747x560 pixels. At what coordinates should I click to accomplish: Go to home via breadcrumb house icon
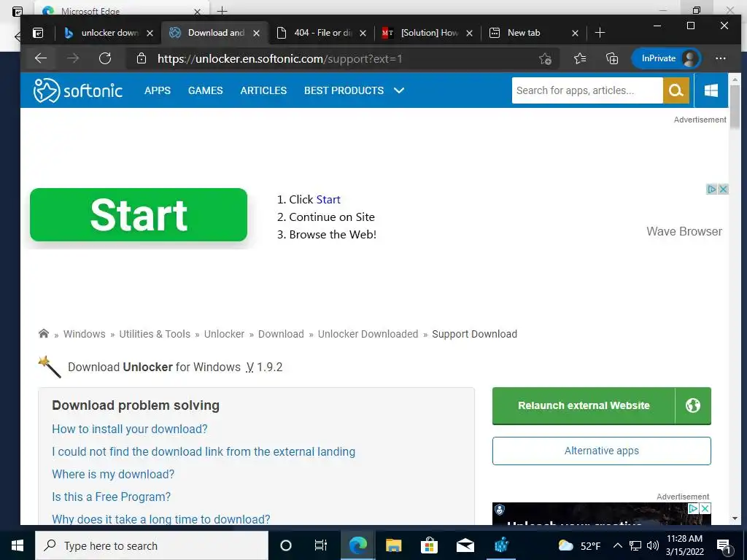pyautogui.click(x=44, y=333)
